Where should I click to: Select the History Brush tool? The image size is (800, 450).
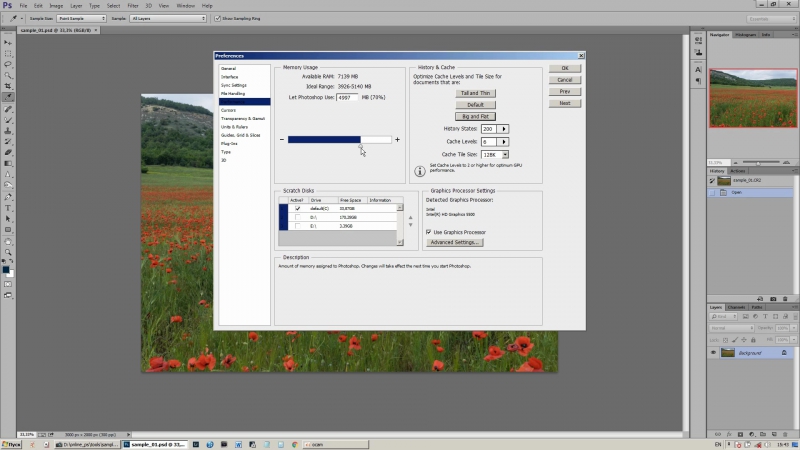click(8, 142)
